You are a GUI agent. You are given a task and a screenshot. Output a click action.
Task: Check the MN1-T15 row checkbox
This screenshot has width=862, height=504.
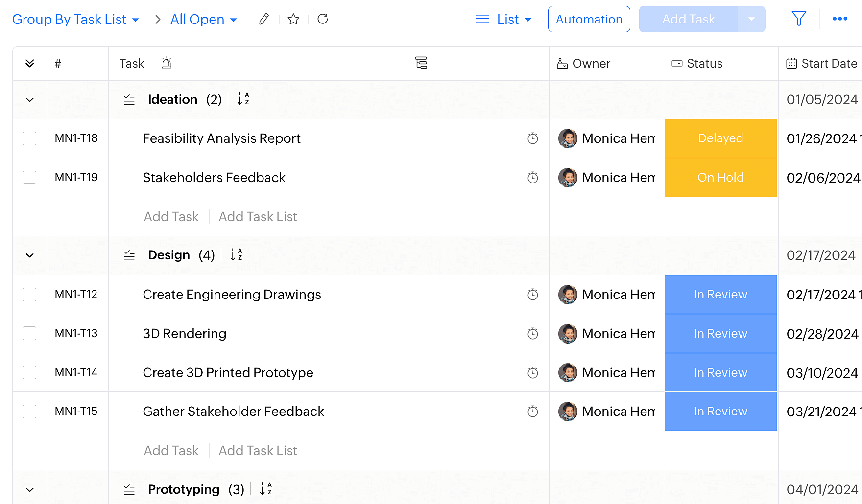29,412
